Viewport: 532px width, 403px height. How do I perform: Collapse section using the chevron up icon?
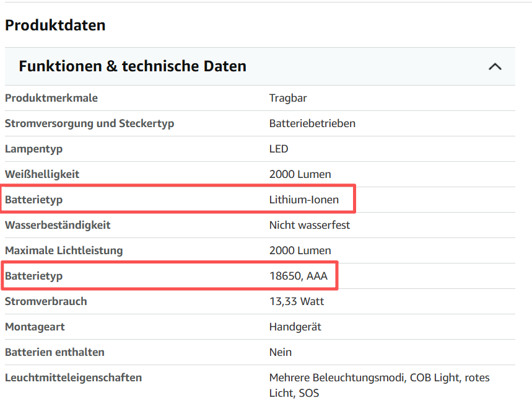[495, 66]
